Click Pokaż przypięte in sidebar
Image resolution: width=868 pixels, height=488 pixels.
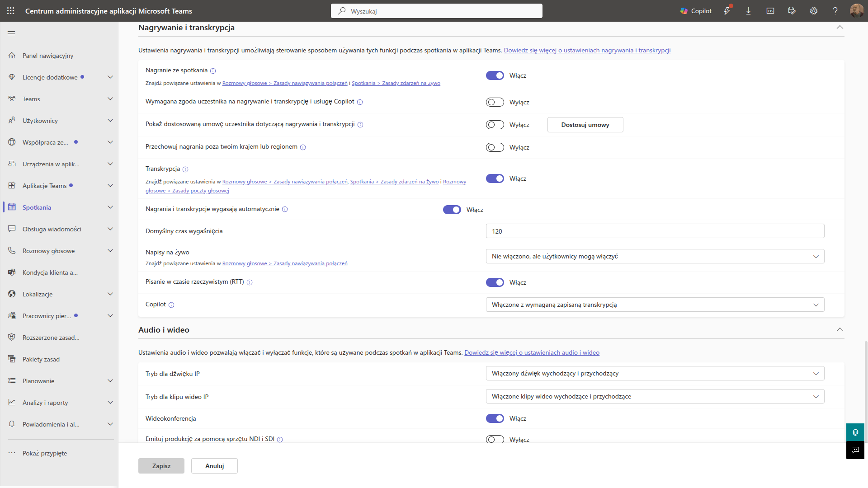[60, 453]
